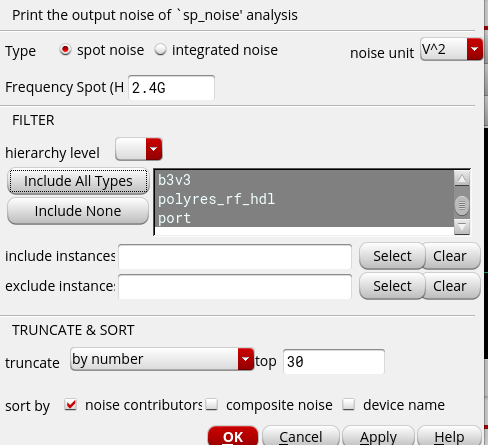Click the exclude instances input field

[x=235, y=286]
